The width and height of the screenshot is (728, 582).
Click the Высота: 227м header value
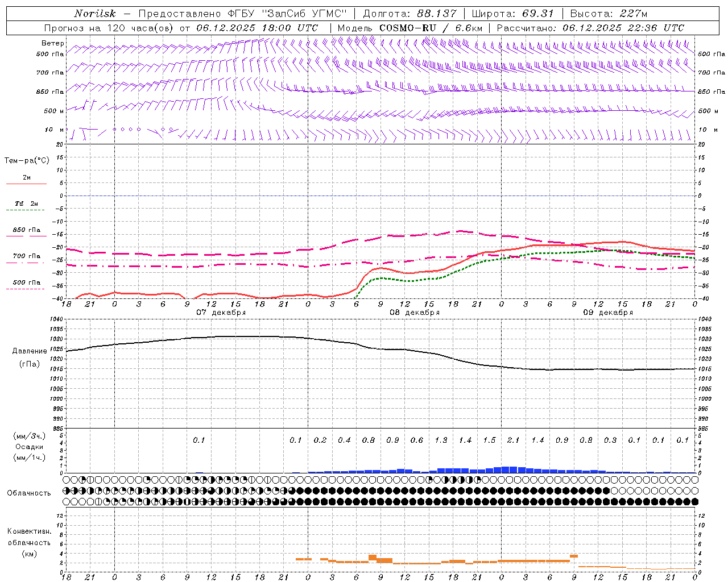pyautogui.click(x=609, y=14)
